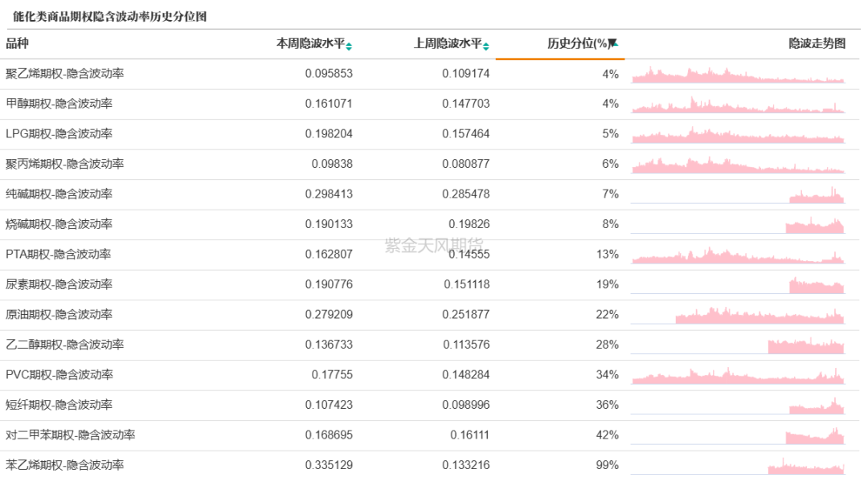Screen dimensions: 868x502
Task: Select the 品种 column header
Action: tap(18, 43)
